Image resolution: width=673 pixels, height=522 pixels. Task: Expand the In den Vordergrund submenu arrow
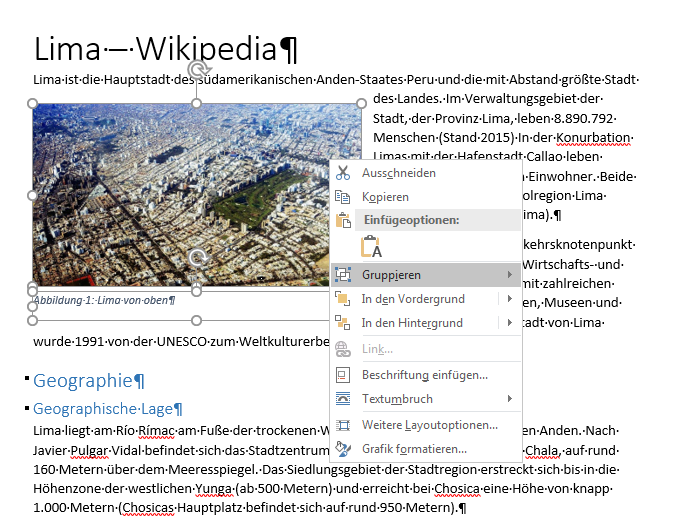[509, 298]
